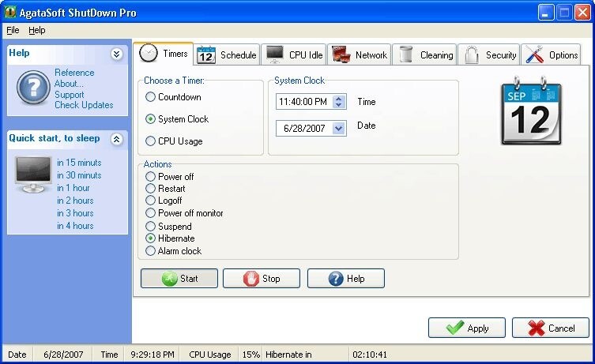Open the File menu
The height and width of the screenshot is (364, 595).
pos(13,30)
